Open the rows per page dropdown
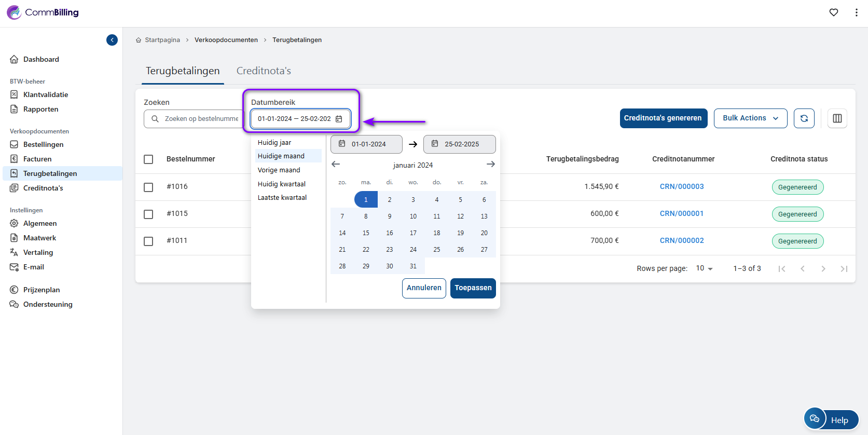This screenshot has width=868, height=435. (x=704, y=268)
